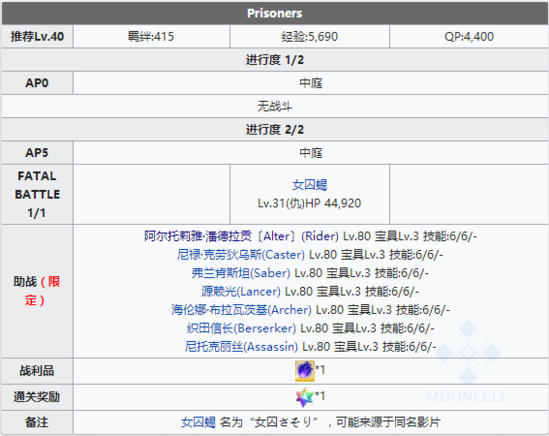Click the Prisoners quest title header
Screen dimensions: 549x436
pos(275,13)
